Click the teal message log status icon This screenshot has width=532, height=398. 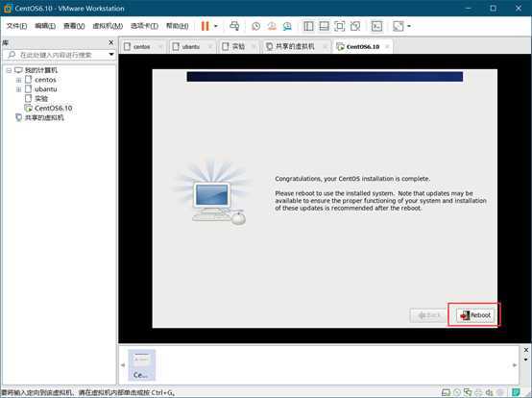coord(516,392)
